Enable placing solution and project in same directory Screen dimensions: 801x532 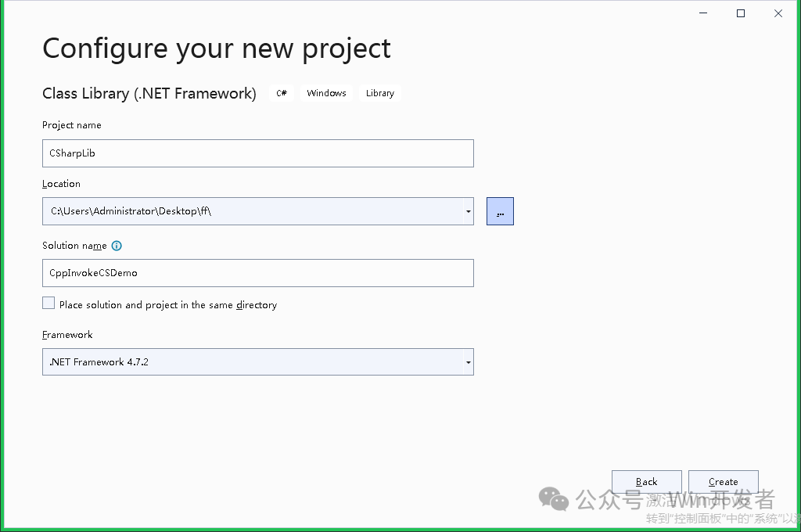coord(48,303)
